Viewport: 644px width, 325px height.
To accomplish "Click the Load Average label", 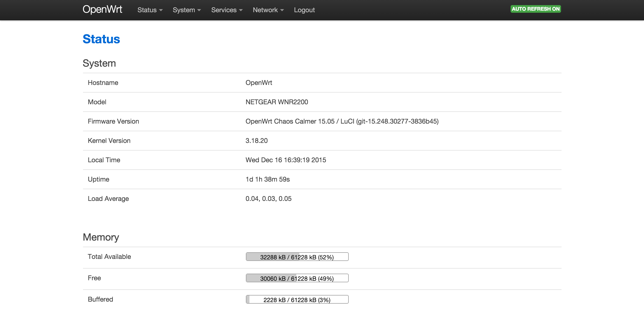I will [x=108, y=199].
